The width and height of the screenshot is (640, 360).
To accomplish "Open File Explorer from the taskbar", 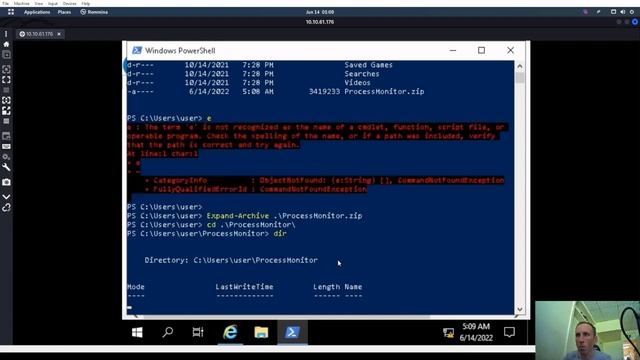I will pos(261,332).
